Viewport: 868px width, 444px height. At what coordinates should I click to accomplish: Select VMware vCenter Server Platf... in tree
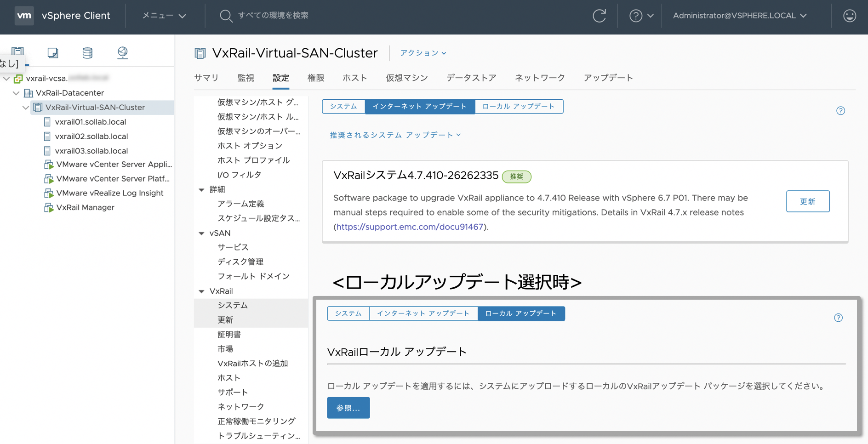tap(113, 179)
